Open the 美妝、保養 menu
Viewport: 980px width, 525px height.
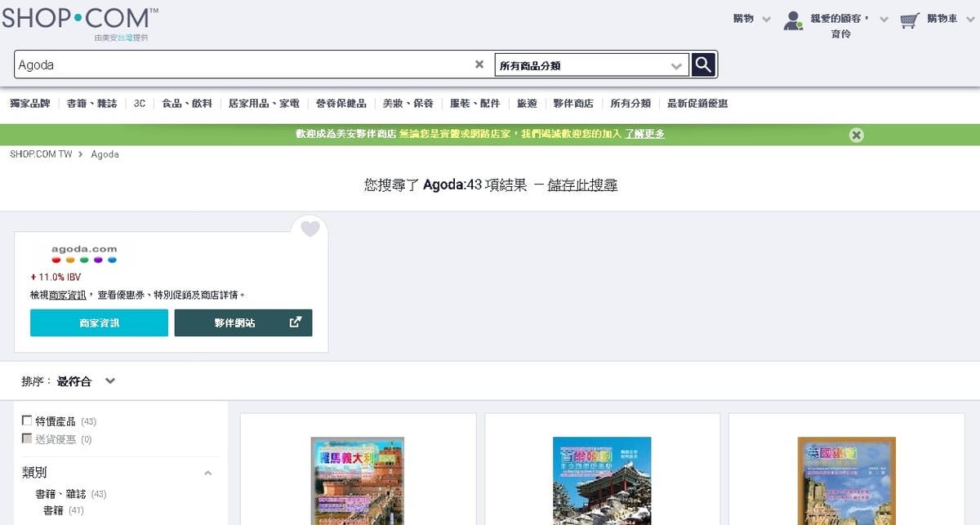tap(408, 104)
